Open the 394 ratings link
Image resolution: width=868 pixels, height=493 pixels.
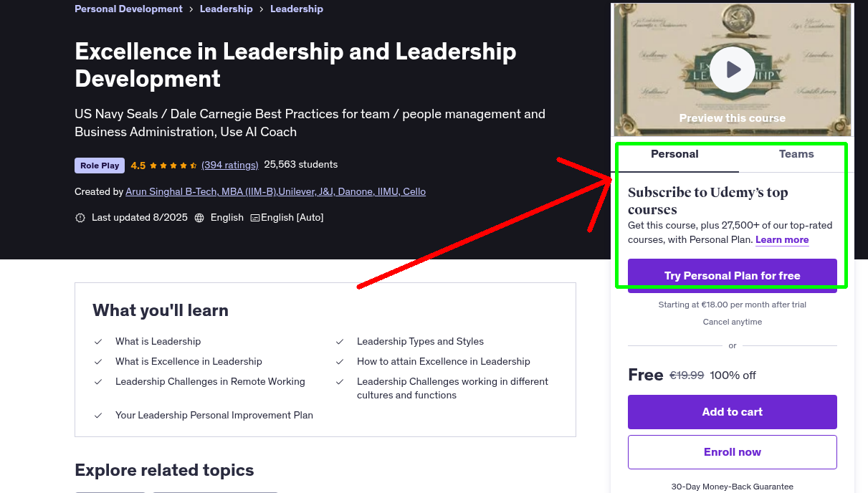click(x=229, y=165)
